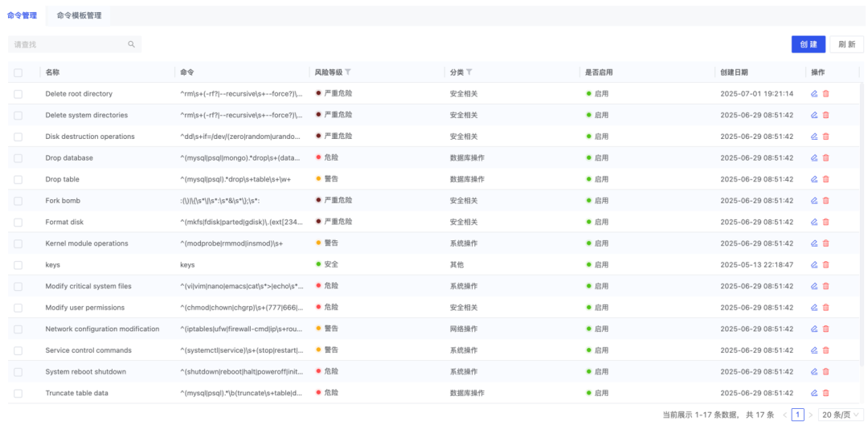Delete Modify user permissions rule
This screenshot has width=868, height=425.
pos(825,307)
